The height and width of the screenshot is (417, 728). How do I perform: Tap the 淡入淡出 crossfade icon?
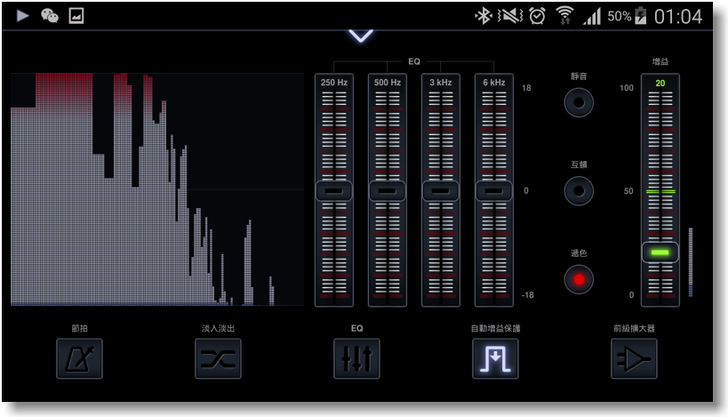[218, 358]
